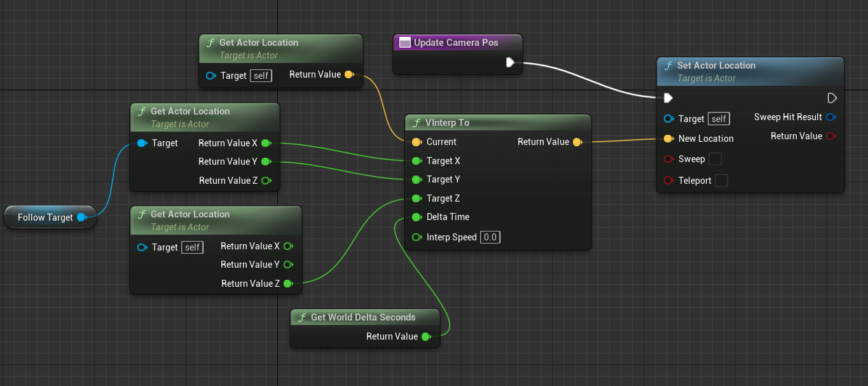Click the Update Camera Pos execution output pin
This screenshot has height=386, width=868.
coord(510,62)
